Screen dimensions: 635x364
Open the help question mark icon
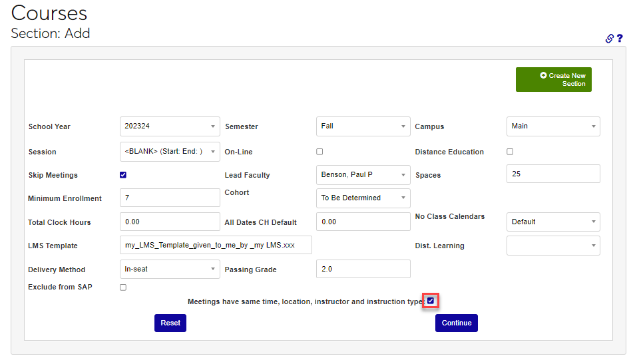pyautogui.click(x=620, y=39)
